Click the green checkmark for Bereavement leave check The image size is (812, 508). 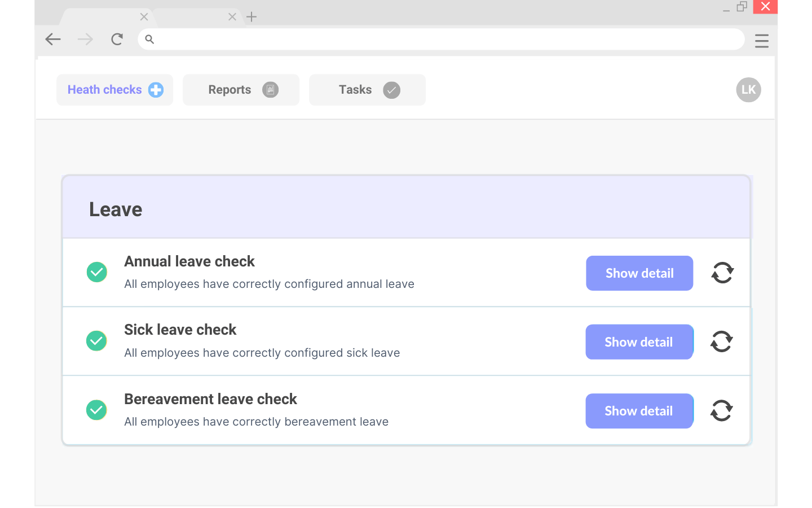coord(96,410)
